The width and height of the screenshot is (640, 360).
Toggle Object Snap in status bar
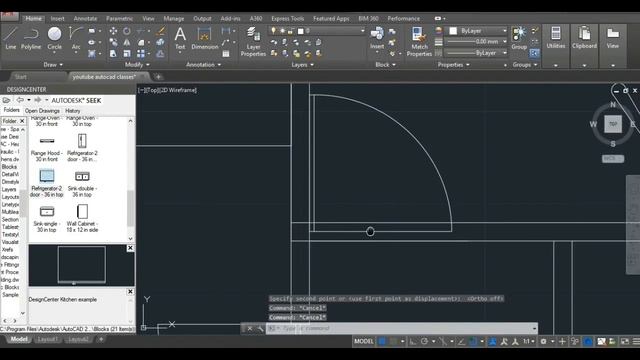click(x=473, y=341)
